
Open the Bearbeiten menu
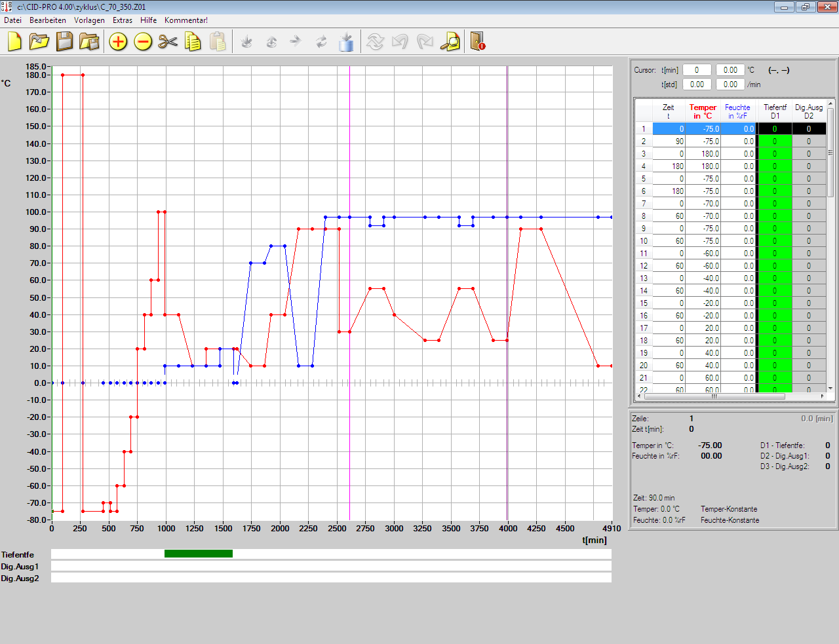(48, 20)
